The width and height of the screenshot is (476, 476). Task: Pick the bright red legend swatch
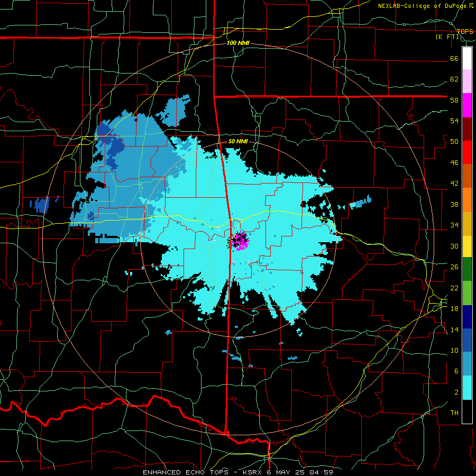tap(467, 152)
